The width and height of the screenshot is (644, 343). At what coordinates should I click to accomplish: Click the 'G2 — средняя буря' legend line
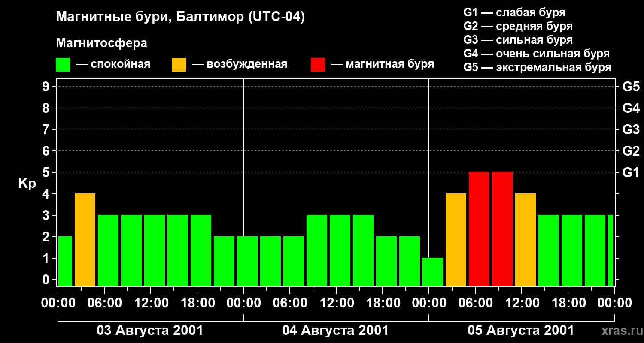click(x=518, y=26)
